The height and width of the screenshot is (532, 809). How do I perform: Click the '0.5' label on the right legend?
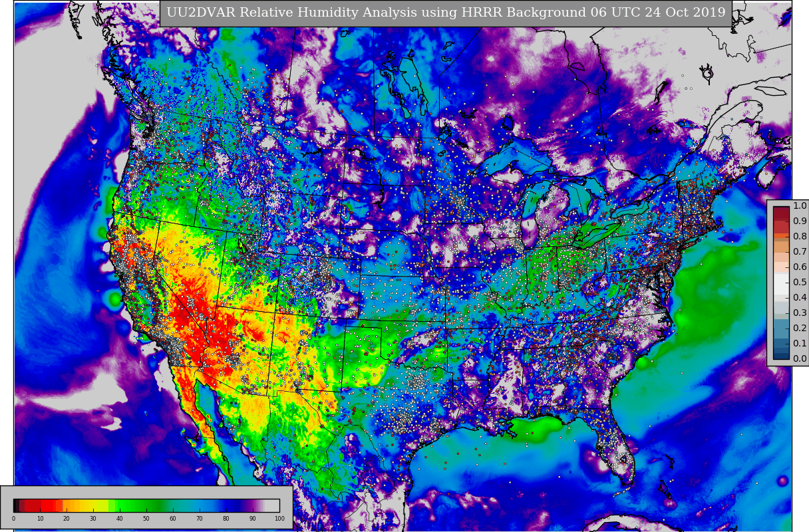pos(800,282)
